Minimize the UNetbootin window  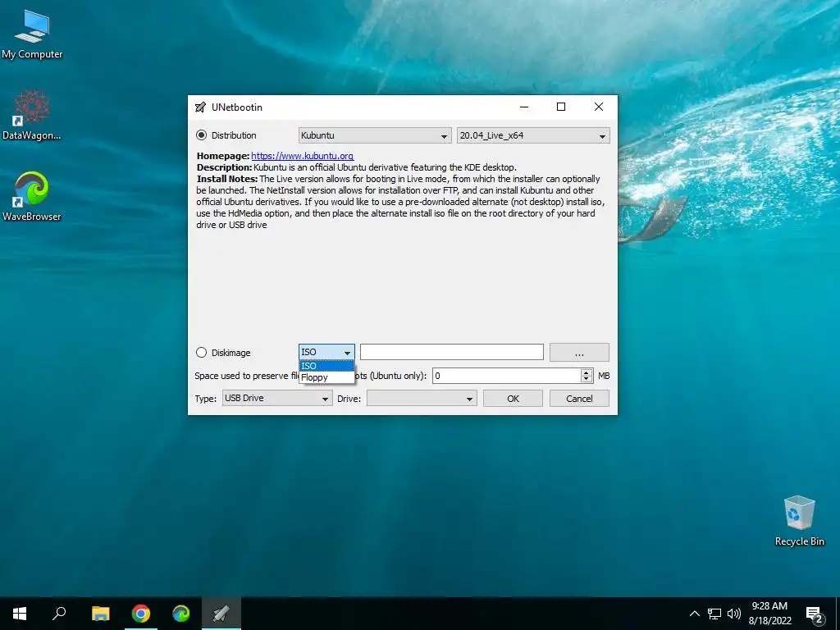pyautogui.click(x=524, y=107)
